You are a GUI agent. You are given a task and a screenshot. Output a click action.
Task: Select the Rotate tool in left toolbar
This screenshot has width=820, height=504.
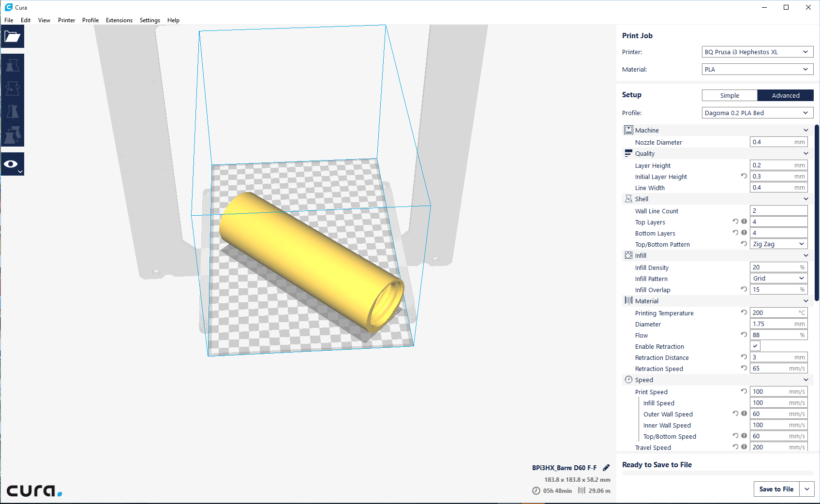(x=12, y=89)
